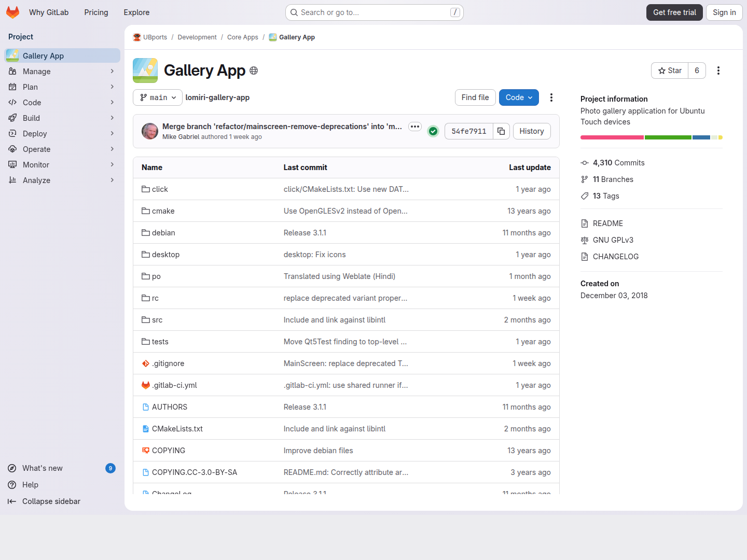Click the Collapse sidebar arrow icon
The width and height of the screenshot is (747, 560).
(x=12, y=501)
